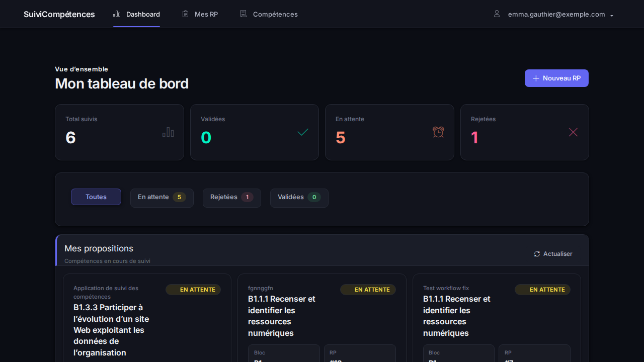Click the Validées stat card showing 0
The width and height of the screenshot is (644, 362).
click(255, 132)
